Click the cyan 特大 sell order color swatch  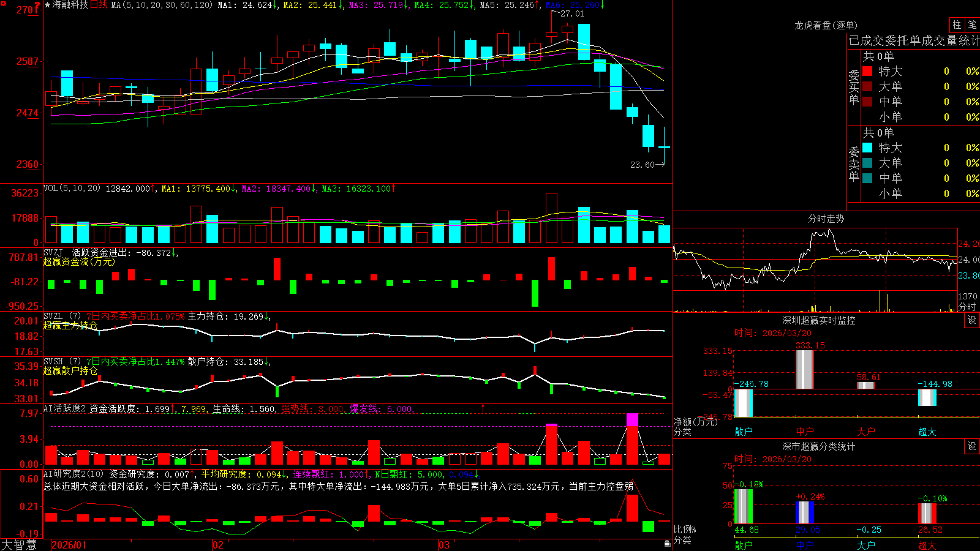[x=867, y=148]
